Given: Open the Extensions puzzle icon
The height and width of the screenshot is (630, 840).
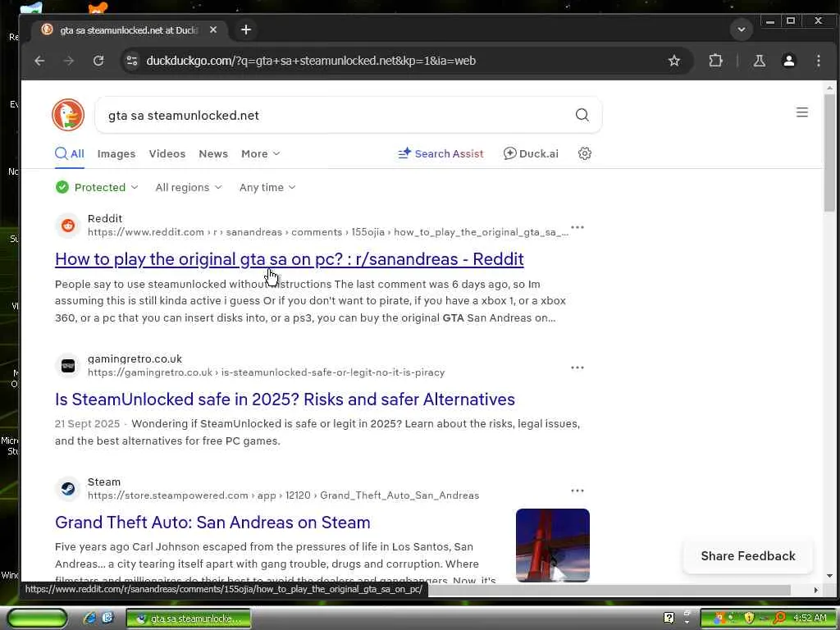Looking at the screenshot, I should (x=715, y=61).
